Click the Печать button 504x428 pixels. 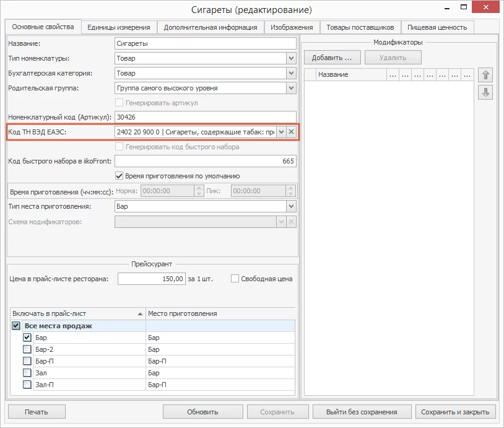[36, 412]
